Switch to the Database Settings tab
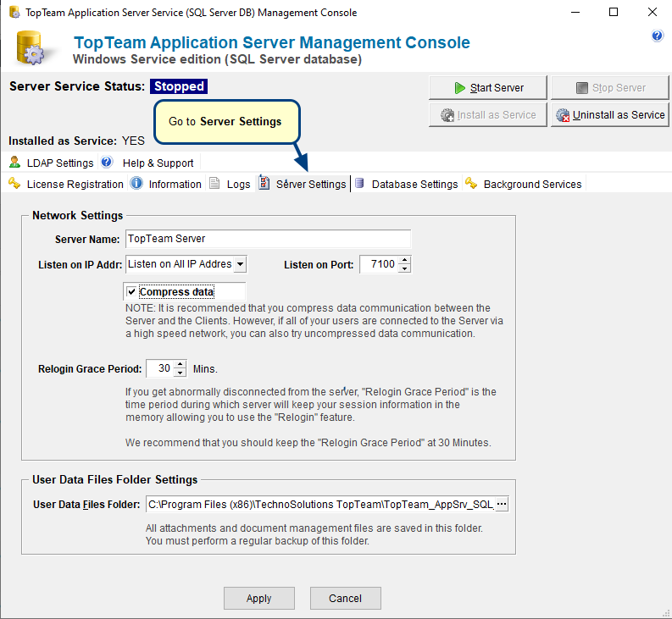672x619 pixels. click(x=407, y=184)
